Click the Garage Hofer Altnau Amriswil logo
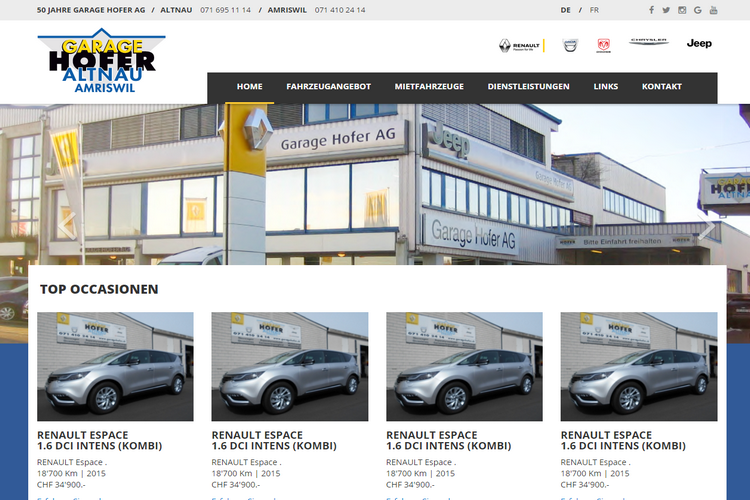 coord(101,60)
